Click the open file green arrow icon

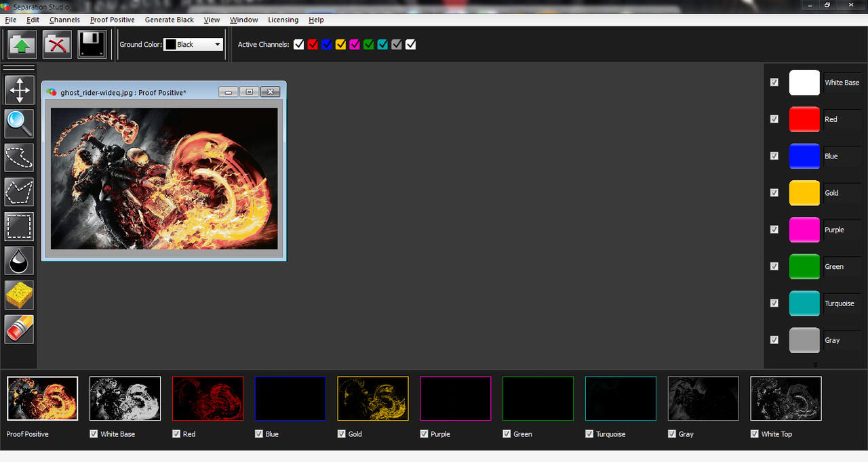coord(22,45)
